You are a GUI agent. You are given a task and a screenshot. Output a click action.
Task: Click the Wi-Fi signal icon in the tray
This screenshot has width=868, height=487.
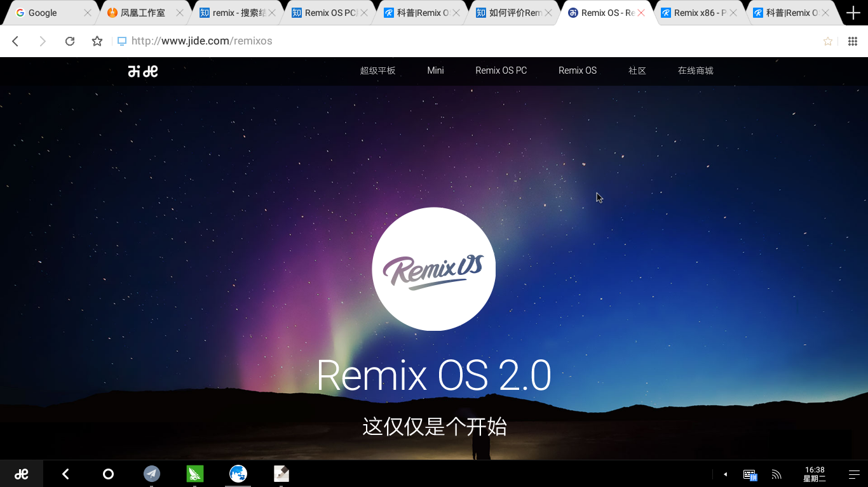click(x=776, y=474)
